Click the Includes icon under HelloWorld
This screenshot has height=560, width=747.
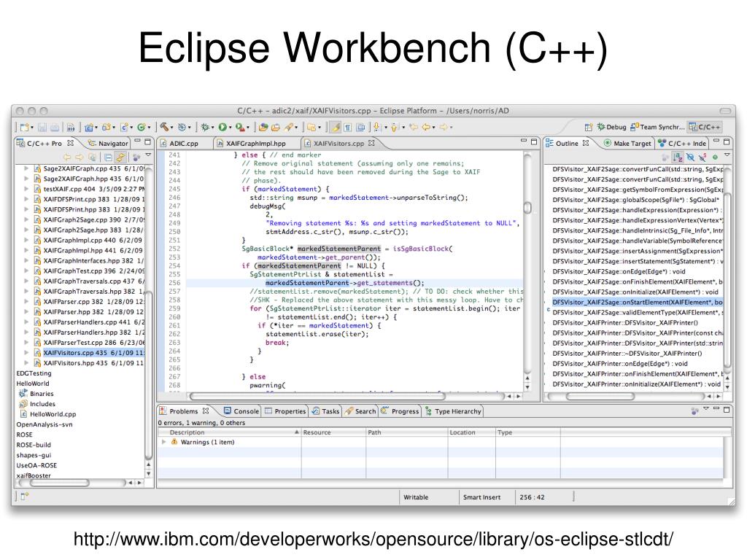23,404
